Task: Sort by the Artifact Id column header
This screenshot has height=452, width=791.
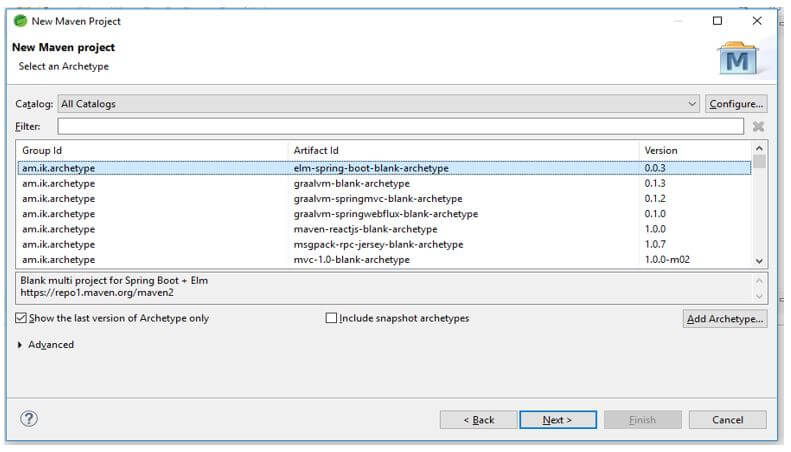Action: [x=464, y=150]
